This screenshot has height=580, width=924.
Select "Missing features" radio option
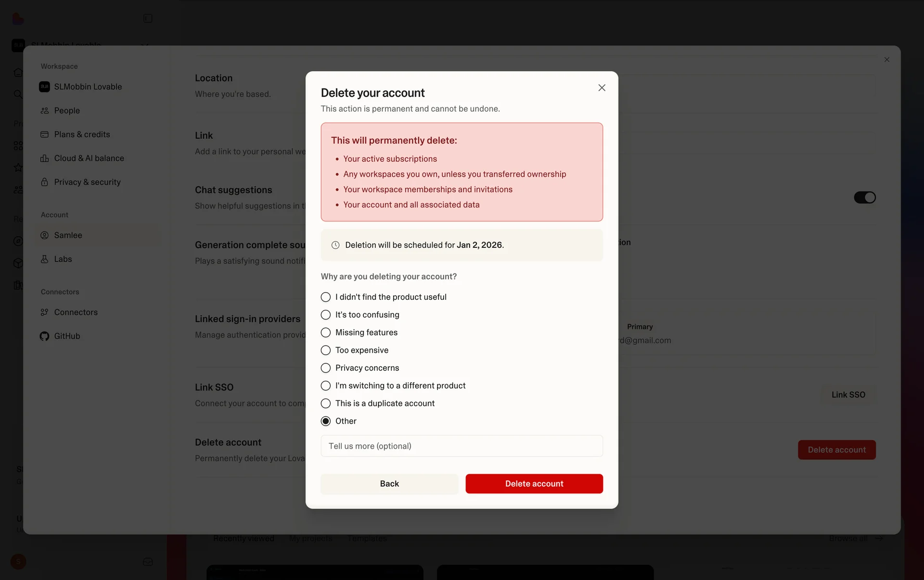[x=326, y=333]
